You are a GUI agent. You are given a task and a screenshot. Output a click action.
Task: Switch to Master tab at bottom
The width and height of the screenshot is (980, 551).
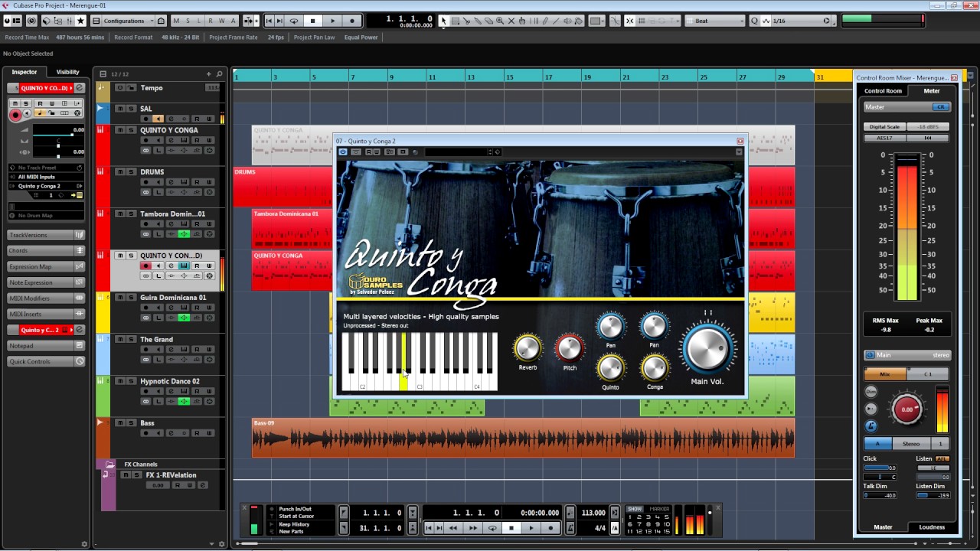883,527
